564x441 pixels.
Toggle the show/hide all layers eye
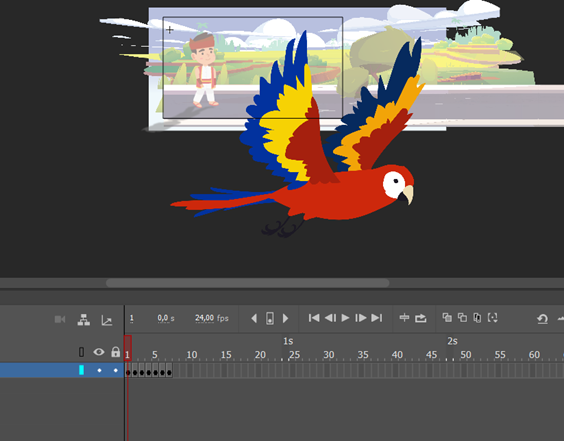click(x=99, y=352)
